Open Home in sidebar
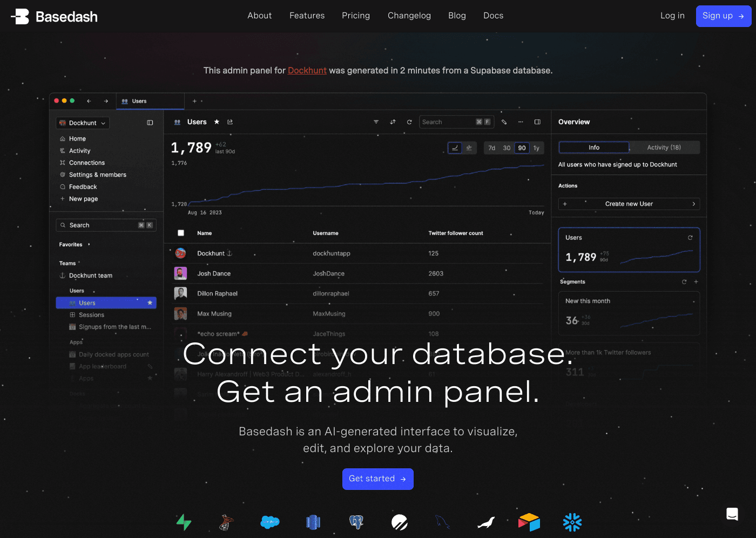Screen dimensions: 756x538 77,139
